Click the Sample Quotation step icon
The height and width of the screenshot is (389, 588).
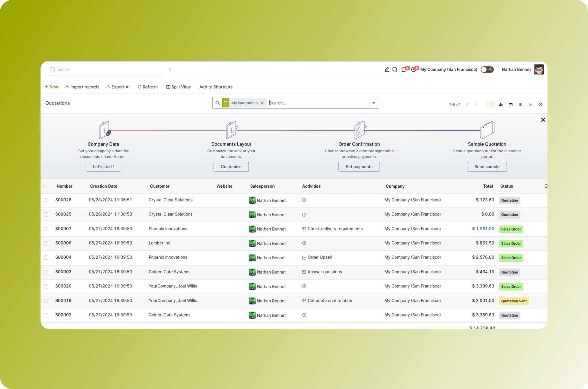[x=487, y=130]
